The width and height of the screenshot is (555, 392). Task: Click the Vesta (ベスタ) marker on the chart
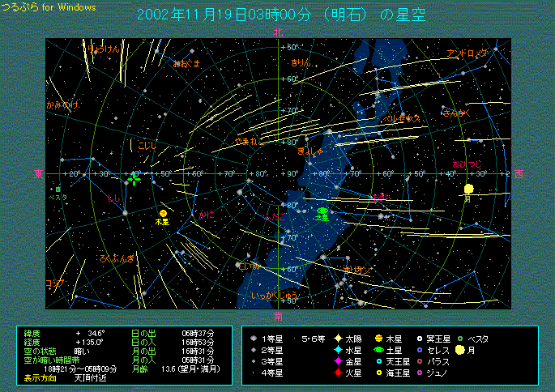coord(58,190)
